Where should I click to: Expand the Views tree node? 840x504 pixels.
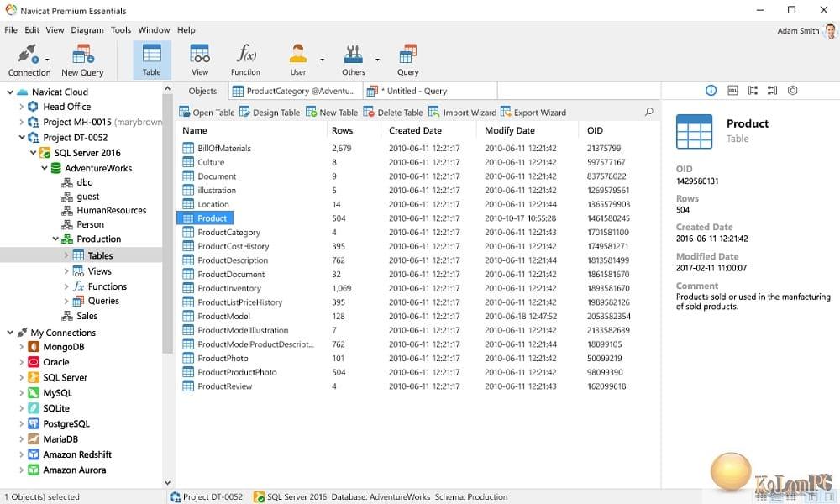(x=66, y=271)
